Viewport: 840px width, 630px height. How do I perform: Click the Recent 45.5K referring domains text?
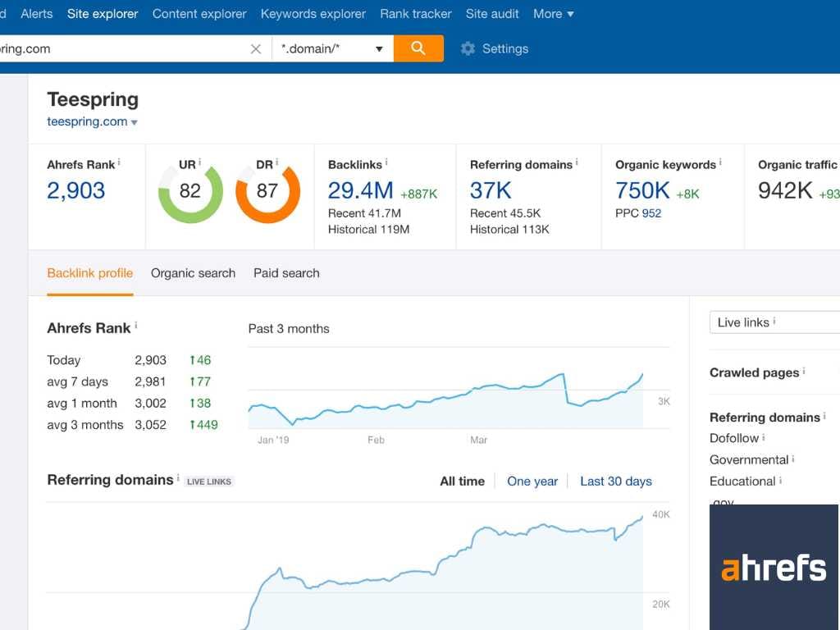(505, 213)
